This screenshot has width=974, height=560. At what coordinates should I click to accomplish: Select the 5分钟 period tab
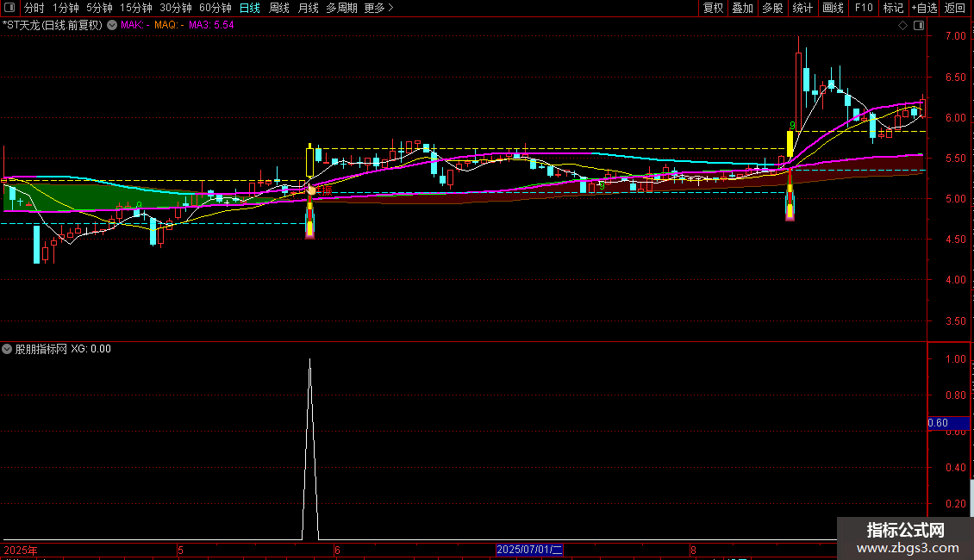pos(99,8)
